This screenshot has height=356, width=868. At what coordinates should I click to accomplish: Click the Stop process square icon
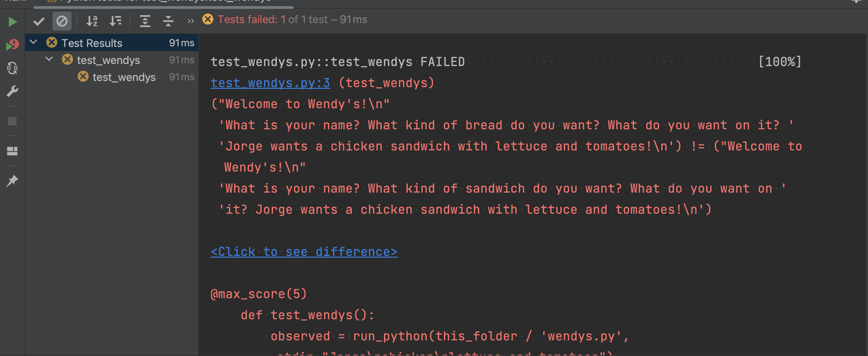coord(12,121)
